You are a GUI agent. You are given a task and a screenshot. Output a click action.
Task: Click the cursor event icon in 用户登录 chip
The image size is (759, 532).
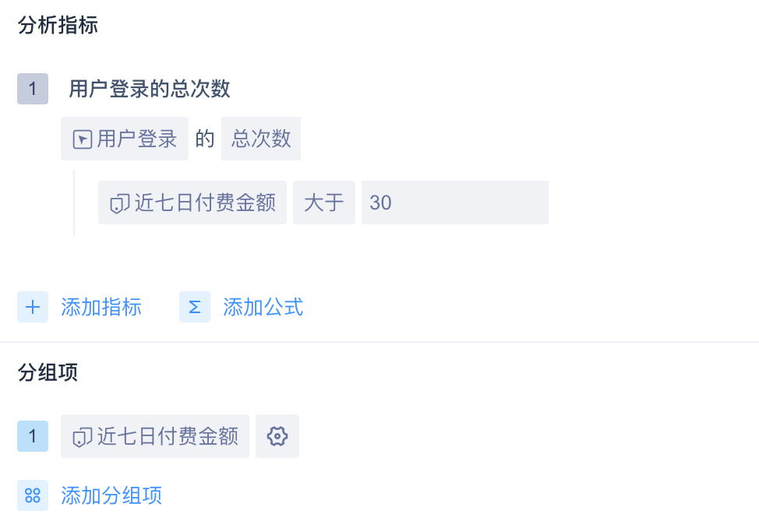82,139
